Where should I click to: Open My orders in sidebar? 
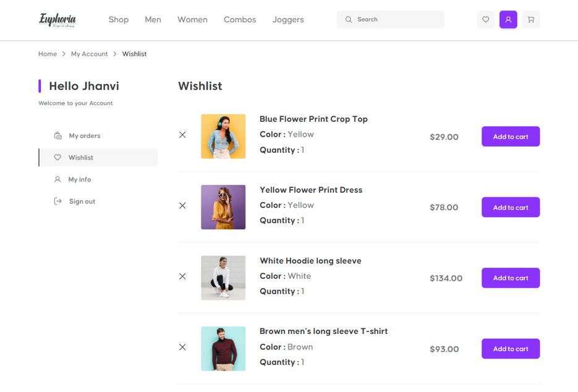pyautogui.click(x=84, y=136)
